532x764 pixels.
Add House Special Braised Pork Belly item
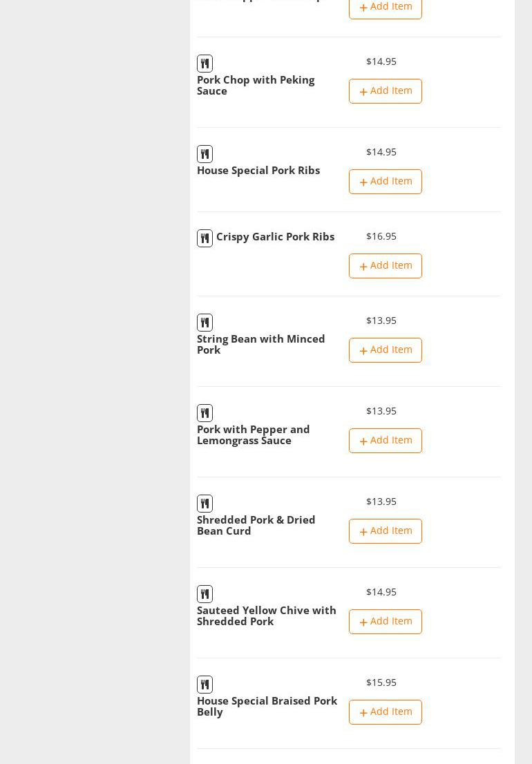385,712
